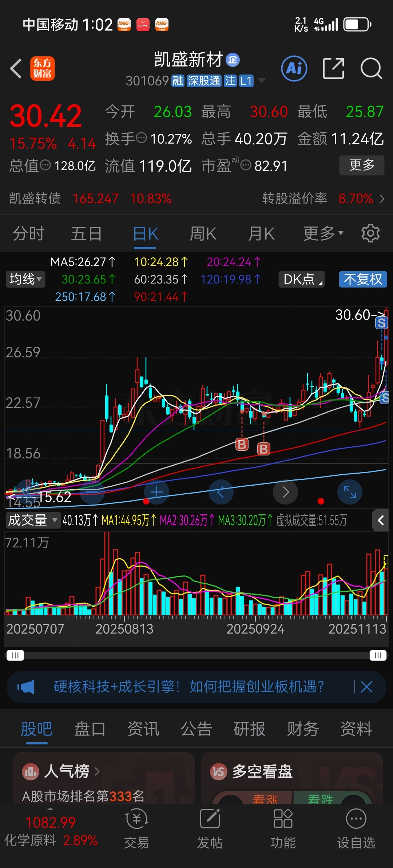Image resolution: width=393 pixels, height=868 pixels.
Task: Tap the 人气榜 ranking icon
Action: tap(31, 771)
